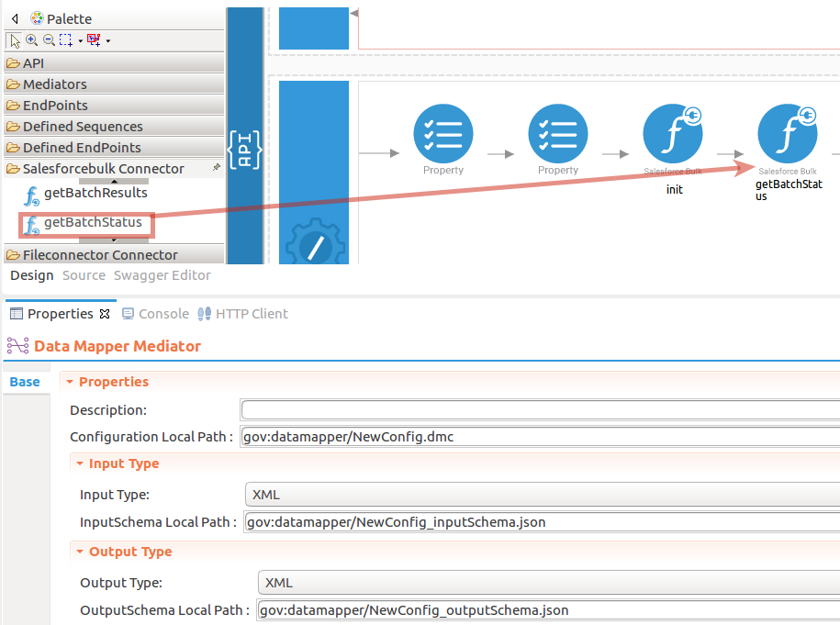Click the 'OutputSchema Local Path :' label
840x625 pixels.
click(164, 610)
